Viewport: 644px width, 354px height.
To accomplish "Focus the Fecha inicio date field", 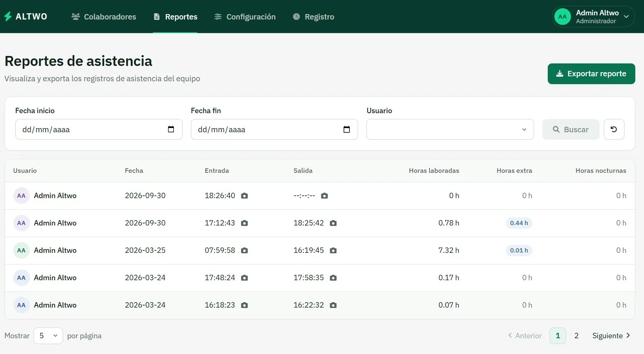I will pos(99,129).
